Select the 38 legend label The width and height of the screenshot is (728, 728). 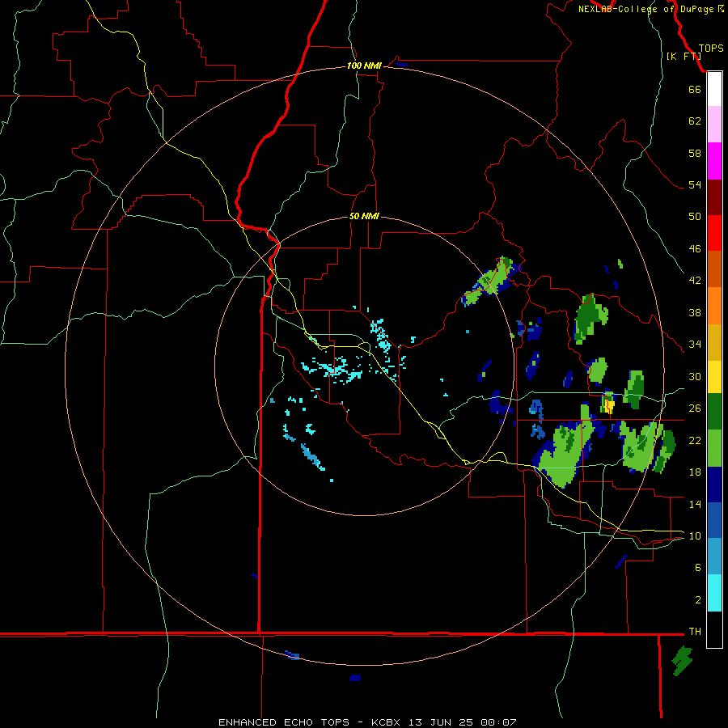695,312
